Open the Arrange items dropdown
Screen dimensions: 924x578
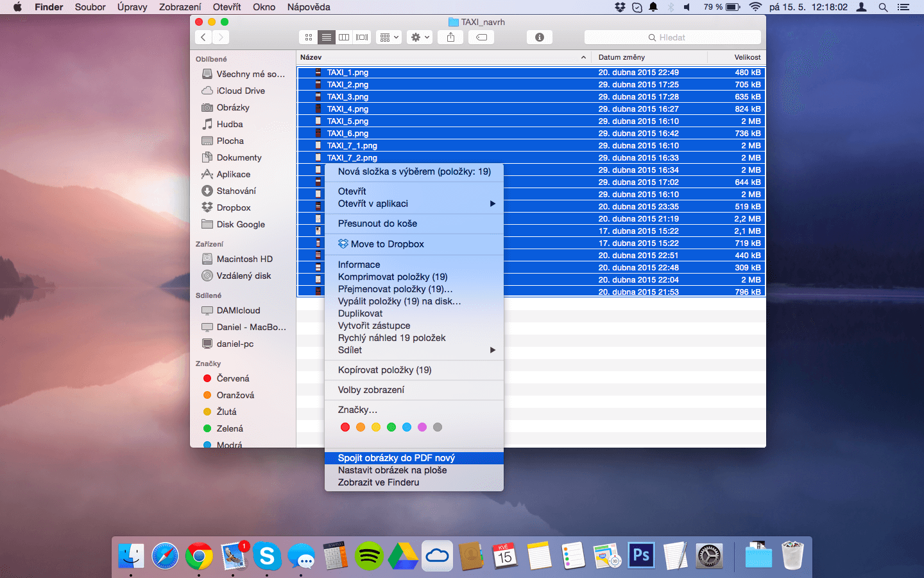point(389,37)
